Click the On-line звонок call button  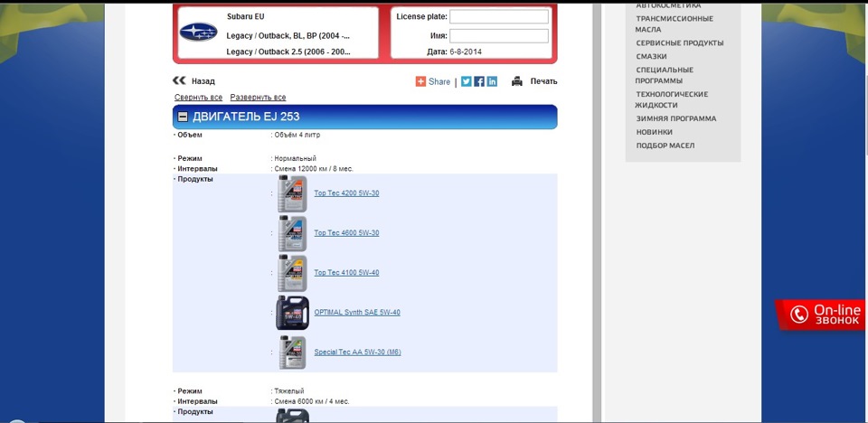coord(821,315)
